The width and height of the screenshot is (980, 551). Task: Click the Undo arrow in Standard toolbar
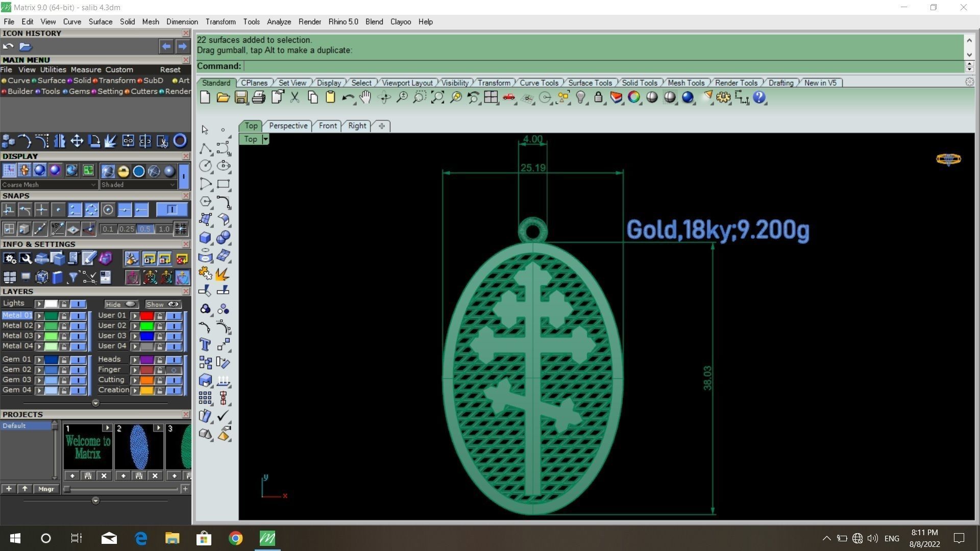pyautogui.click(x=348, y=97)
